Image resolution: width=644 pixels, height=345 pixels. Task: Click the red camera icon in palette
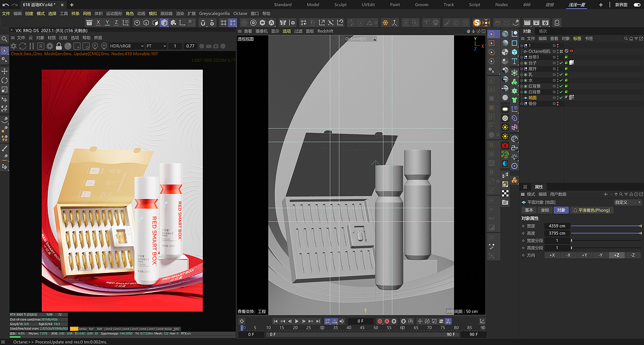505,146
